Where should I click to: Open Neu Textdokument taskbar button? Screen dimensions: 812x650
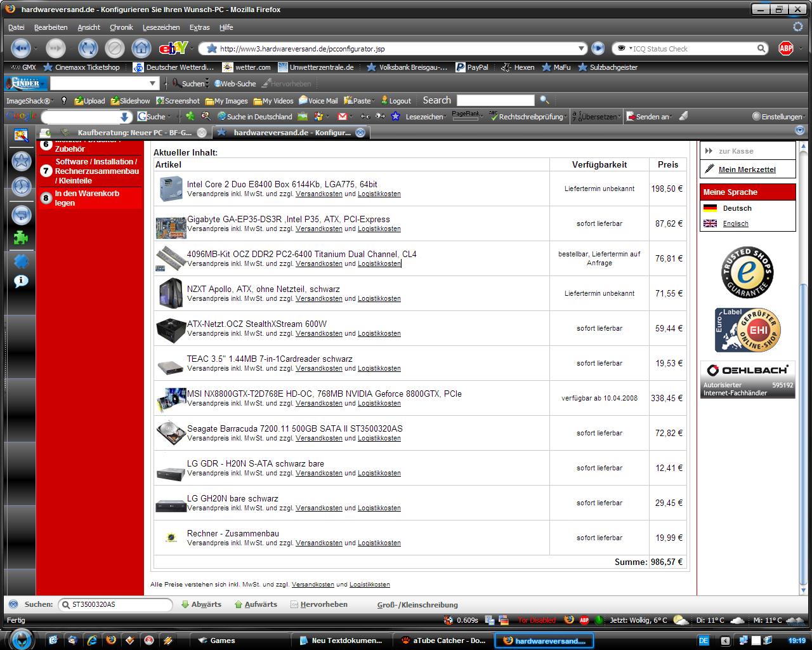[x=341, y=640]
